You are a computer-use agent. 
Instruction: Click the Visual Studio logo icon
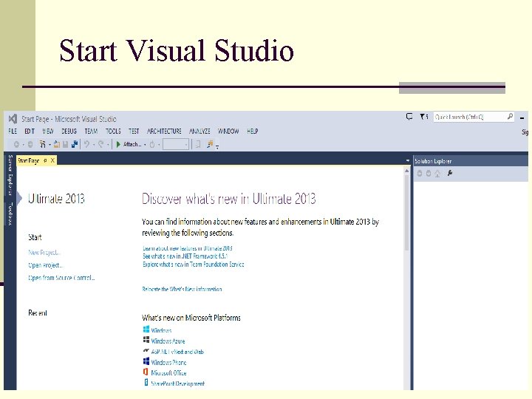coord(13,119)
